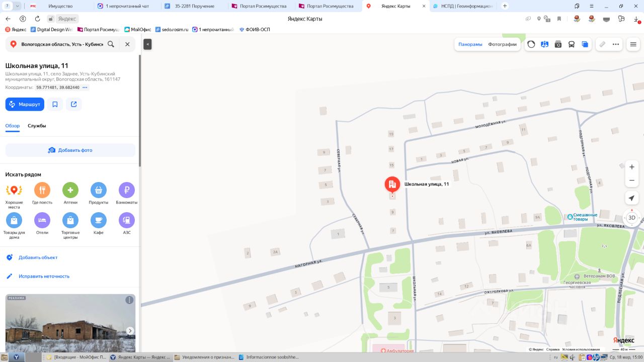Screen dimensions: 644x362
Task: Bookmark this page in address bar
Action: pyautogui.click(x=559, y=19)
